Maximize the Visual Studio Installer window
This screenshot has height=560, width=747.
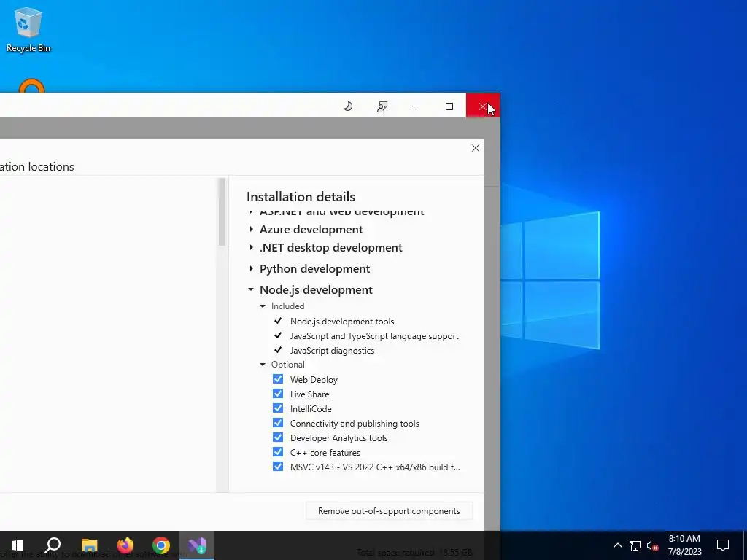coord(449,106)
